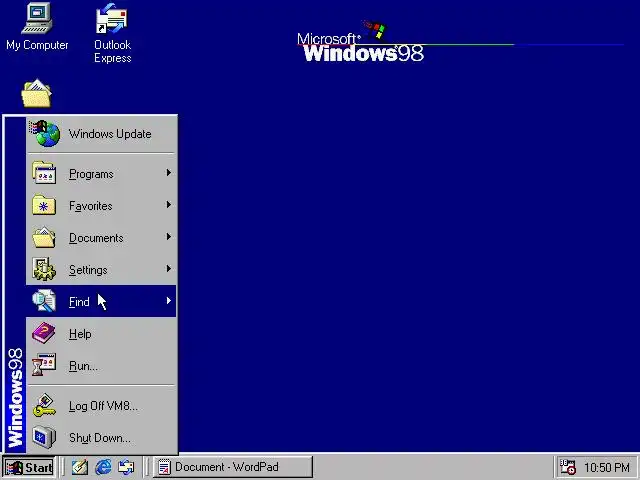Click the Find magnifier icon
The height and width of the screenshot is (480, 640).
point(44,301)
